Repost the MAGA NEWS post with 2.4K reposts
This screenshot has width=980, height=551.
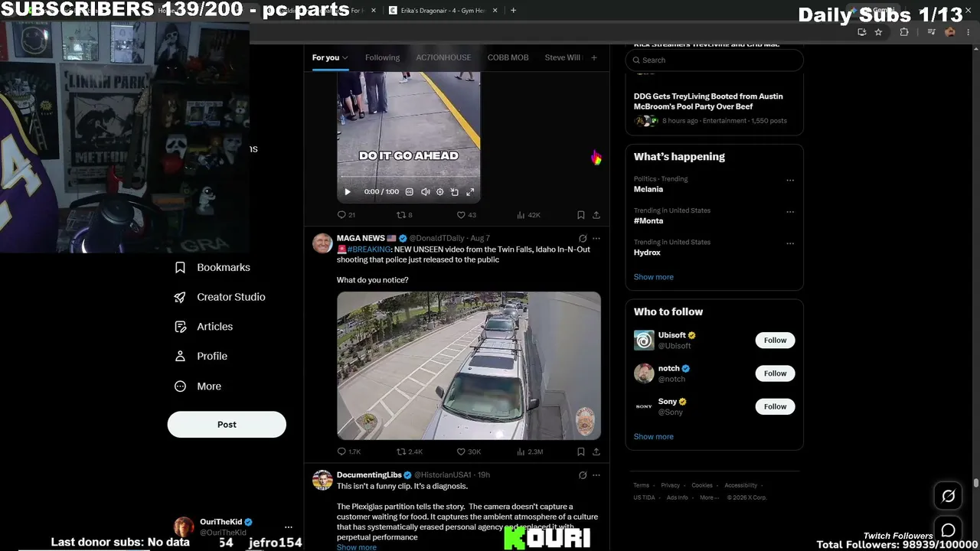tap(410, 452)
